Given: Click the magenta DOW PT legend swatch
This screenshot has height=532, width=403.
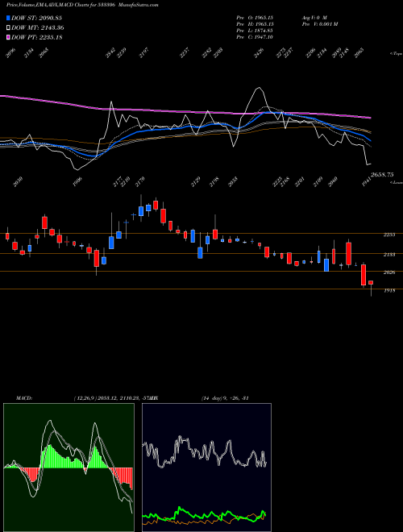Looking at the screenshot, I should click(8, 37).
